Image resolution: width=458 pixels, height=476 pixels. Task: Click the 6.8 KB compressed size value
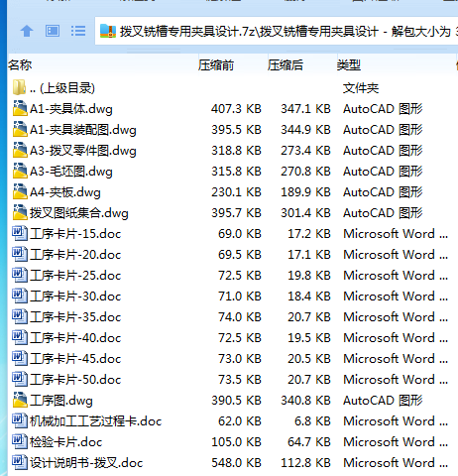click(312, 421)
